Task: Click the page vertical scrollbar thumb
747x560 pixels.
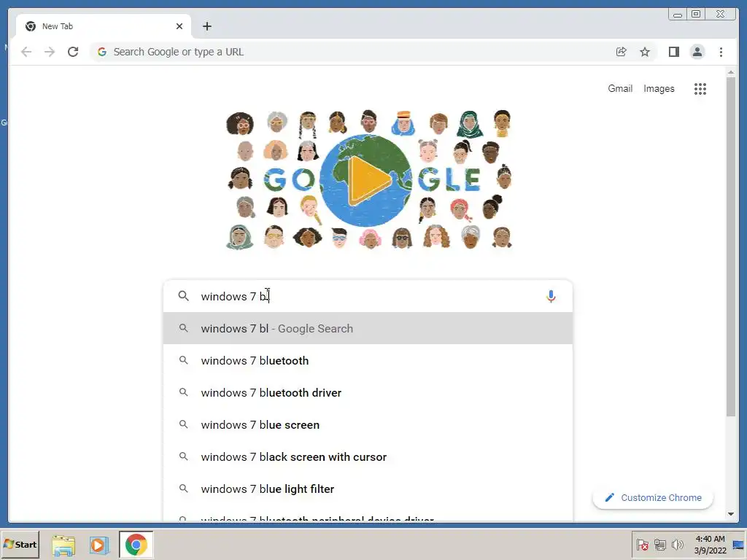Action: pyautogui.click(x=731, y=246)
